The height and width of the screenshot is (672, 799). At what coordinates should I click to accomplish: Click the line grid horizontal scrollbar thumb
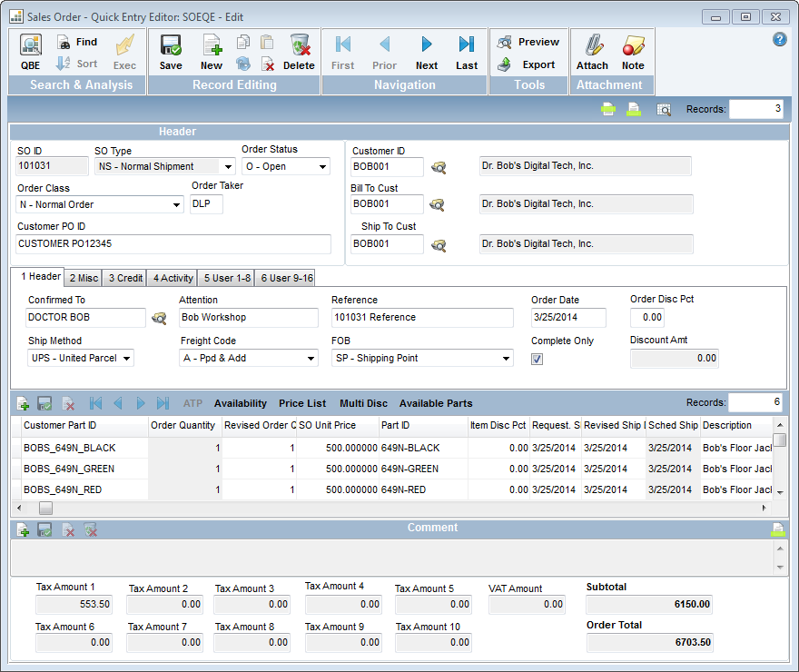[46, 508]
